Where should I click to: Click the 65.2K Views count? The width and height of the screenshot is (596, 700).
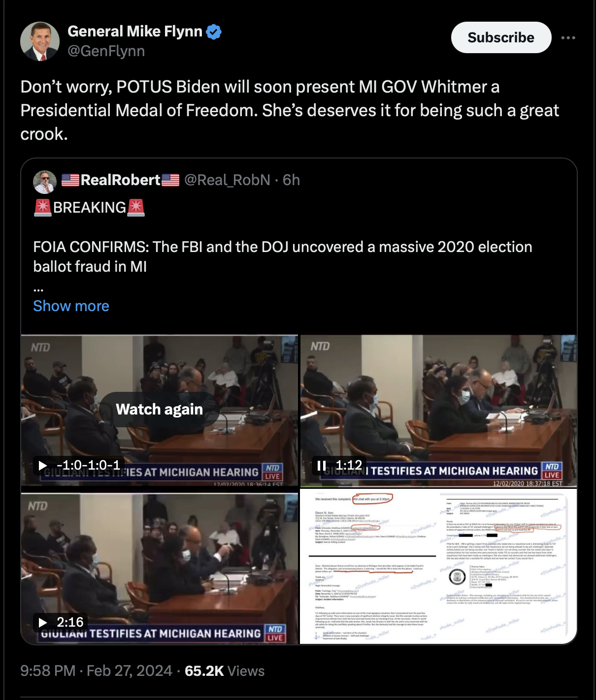pyautogui.click(x=225, y=671)
